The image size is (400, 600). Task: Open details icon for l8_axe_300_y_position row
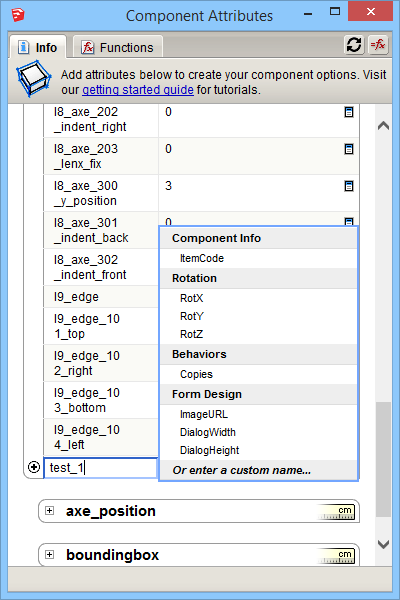point(349,186)
